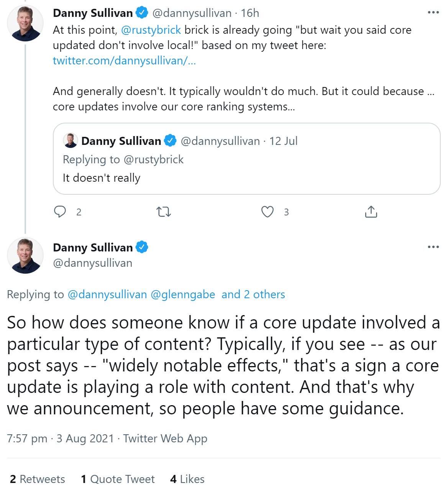View the 4 Likes list
The width and height of the screenshot is (448, 496).
(187, 479)
